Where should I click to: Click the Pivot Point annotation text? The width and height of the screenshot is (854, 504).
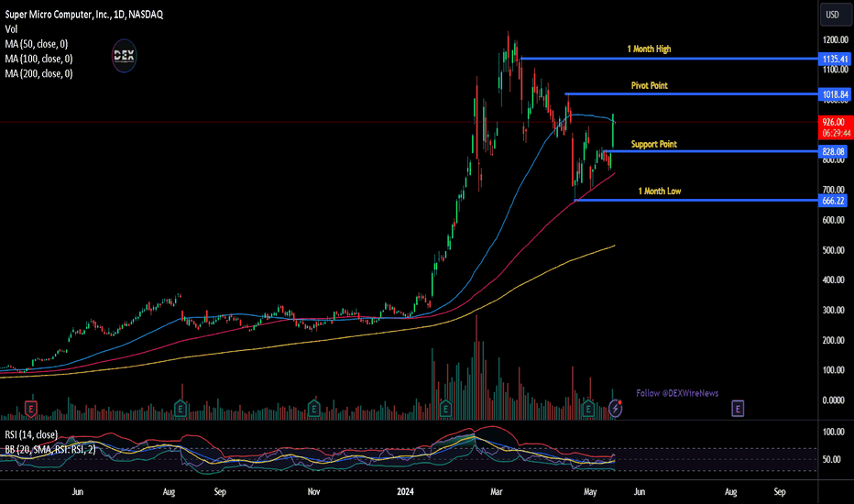pos(650,85)
